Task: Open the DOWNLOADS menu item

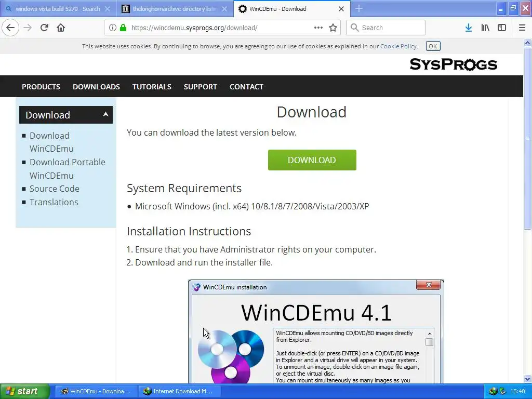Action: point(96,87)
